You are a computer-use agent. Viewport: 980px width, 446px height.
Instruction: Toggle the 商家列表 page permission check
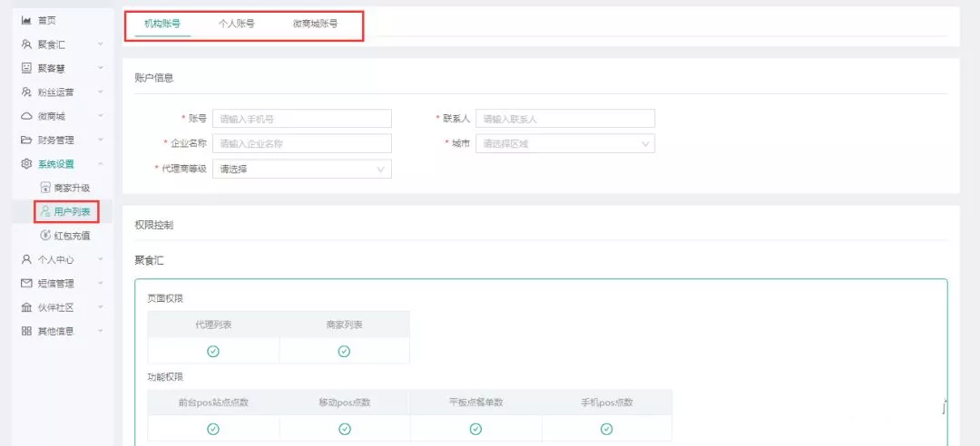344,352
